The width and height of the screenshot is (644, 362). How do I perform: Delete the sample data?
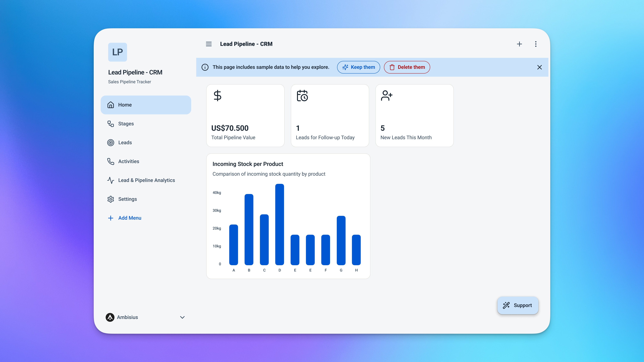407,67
